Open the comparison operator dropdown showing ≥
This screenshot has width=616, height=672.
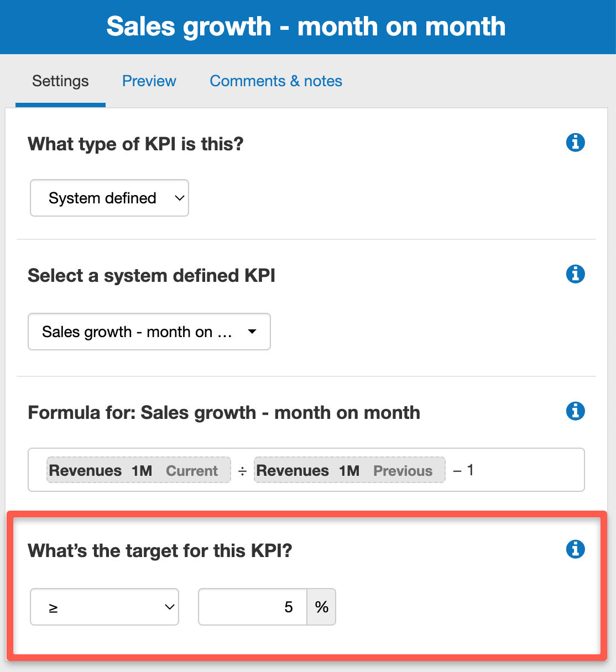click(104, 607)
